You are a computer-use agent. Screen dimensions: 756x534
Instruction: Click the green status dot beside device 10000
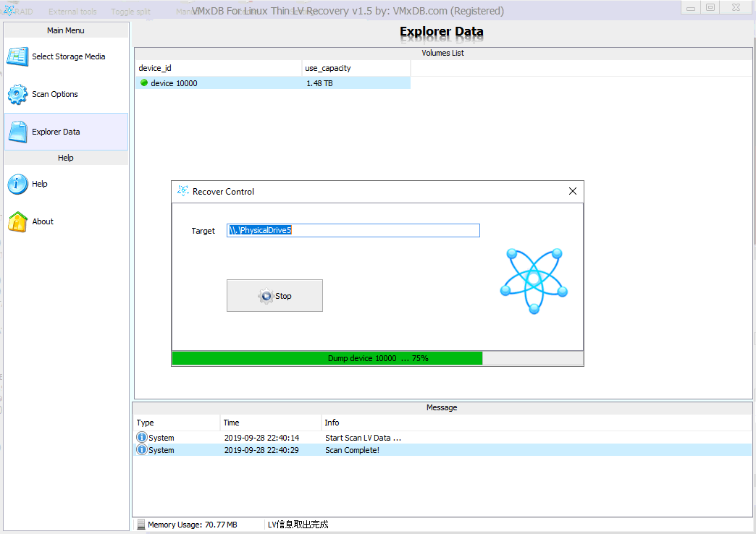coord(143,83)
